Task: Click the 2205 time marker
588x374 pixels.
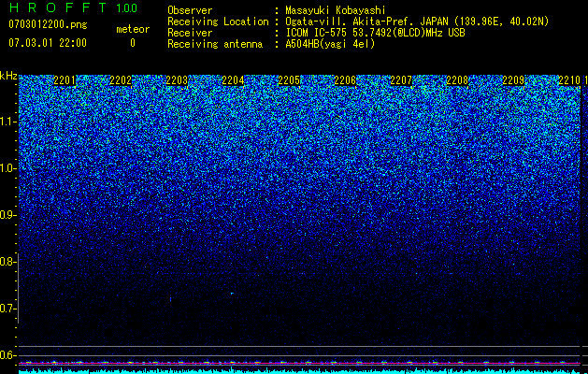Action: coord(289,80)
